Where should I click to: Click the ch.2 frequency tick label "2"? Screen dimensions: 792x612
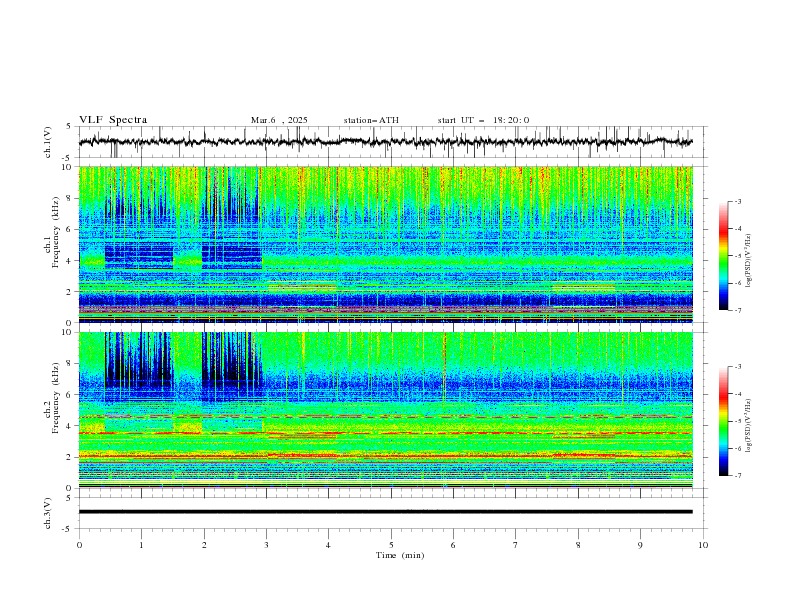pos(71,457)
